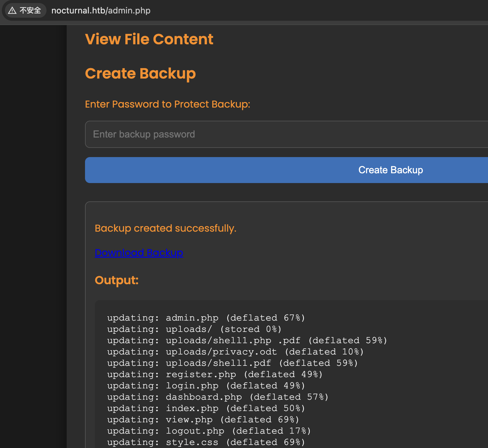Screen dimensions: 488x448
Task: Click the dashboard.php output line
Action: click(218, 397)
